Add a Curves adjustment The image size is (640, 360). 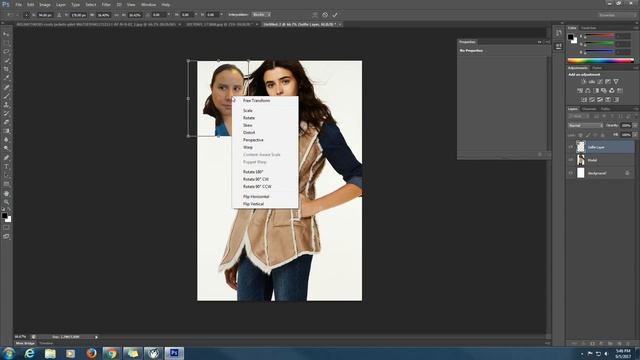tap(600, 82)
